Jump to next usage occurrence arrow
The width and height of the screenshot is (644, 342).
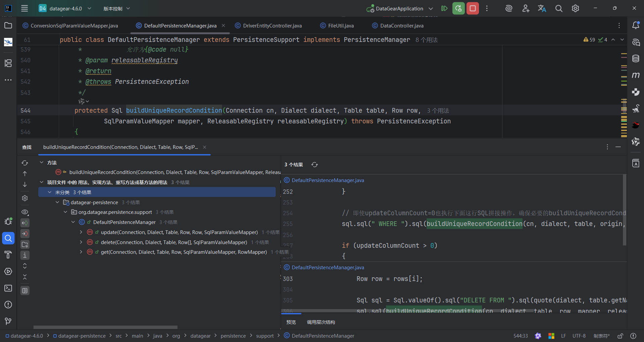[x=25, y=184]
